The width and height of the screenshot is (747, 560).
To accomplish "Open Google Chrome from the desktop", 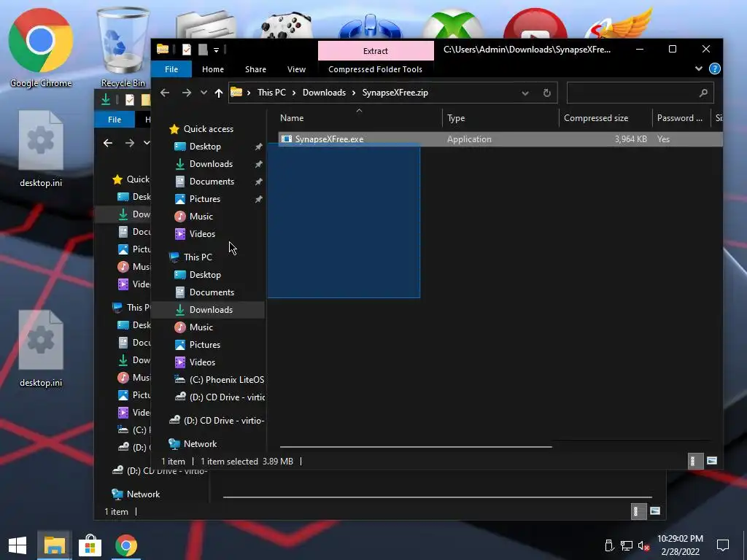I will [x=41, y=48].
